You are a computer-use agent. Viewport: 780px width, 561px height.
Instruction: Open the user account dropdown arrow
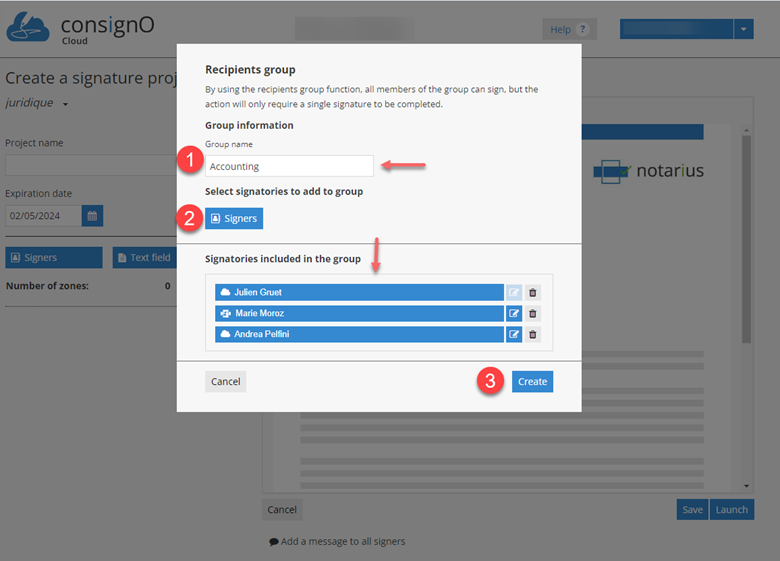pyautogui.click(x=743, y=30)
